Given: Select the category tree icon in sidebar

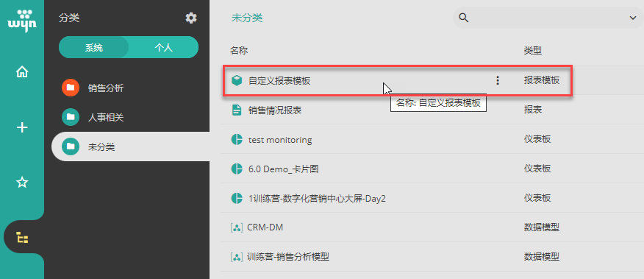Looking at the screenshot, I should (22, 238).
